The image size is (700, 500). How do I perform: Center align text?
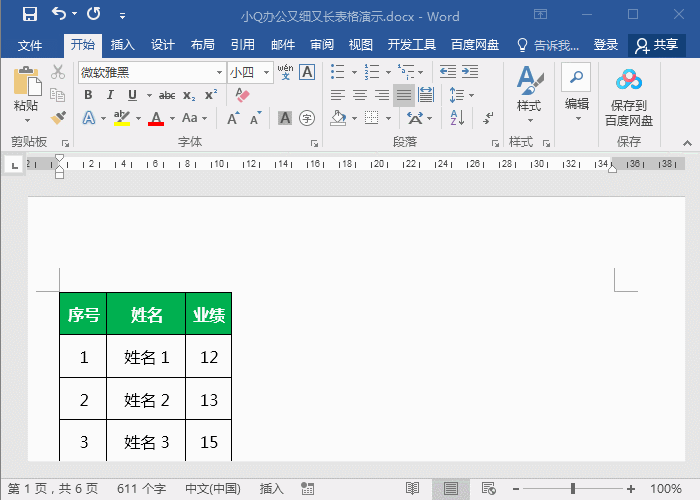[x=360, y=95]
